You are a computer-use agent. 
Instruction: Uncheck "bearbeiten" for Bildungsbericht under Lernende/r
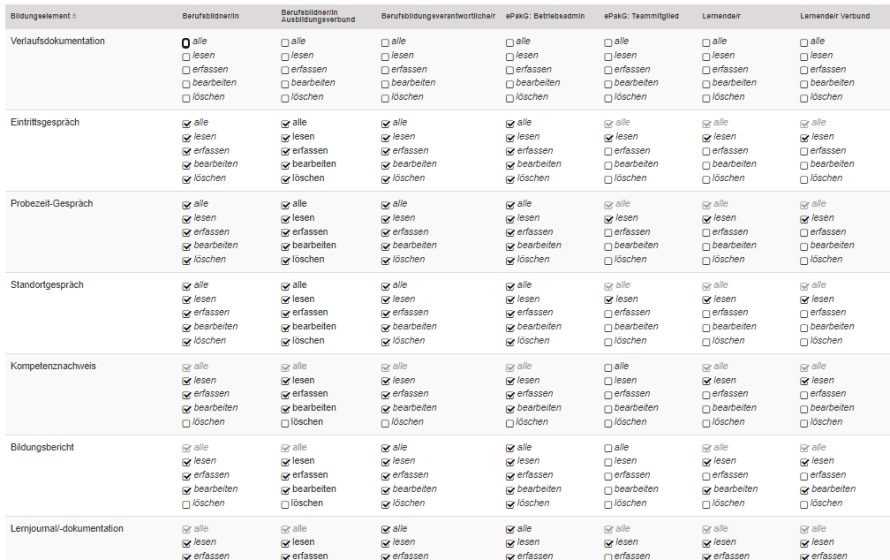click(707, 490)
